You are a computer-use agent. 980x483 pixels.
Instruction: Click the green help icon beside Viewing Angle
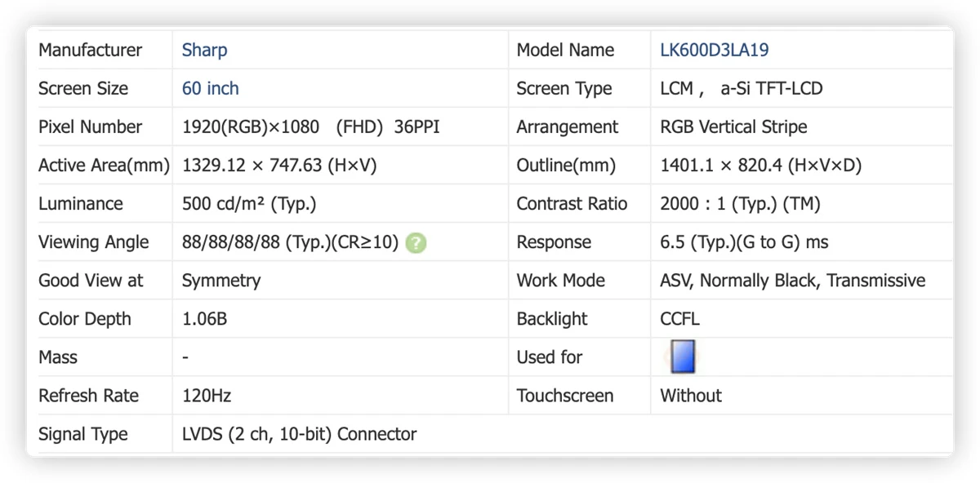pos(416,242)
